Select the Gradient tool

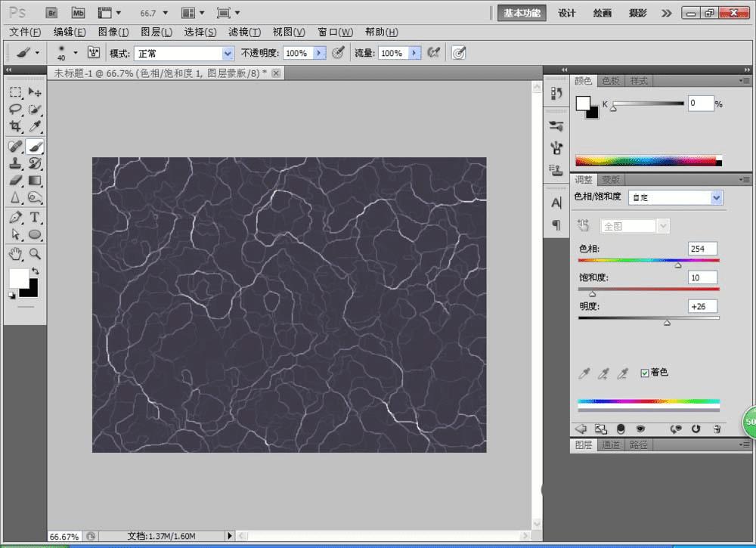[35, 181]
